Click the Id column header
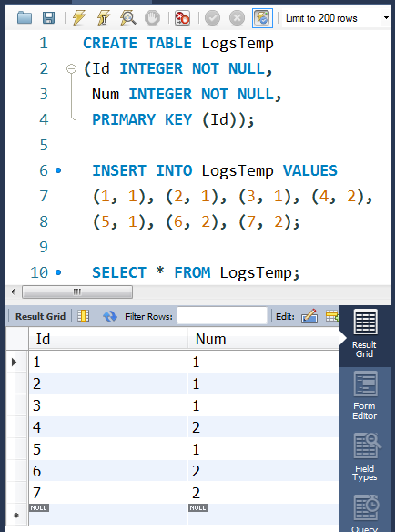 (107, 339)
